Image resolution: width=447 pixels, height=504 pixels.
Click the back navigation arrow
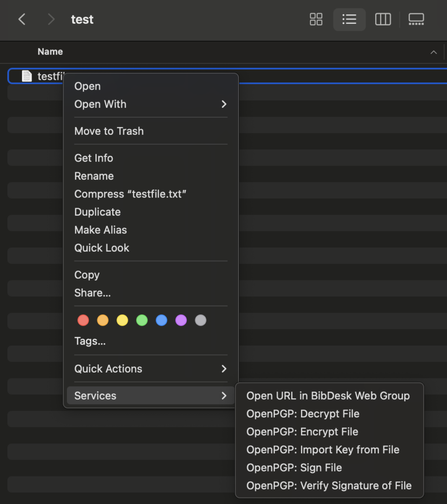[22, 20]
